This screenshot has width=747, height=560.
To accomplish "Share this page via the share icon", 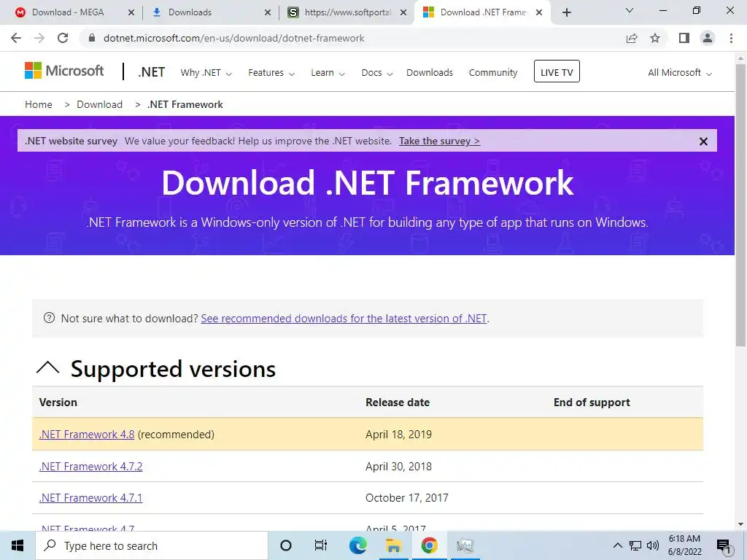I will coord(632,38).
